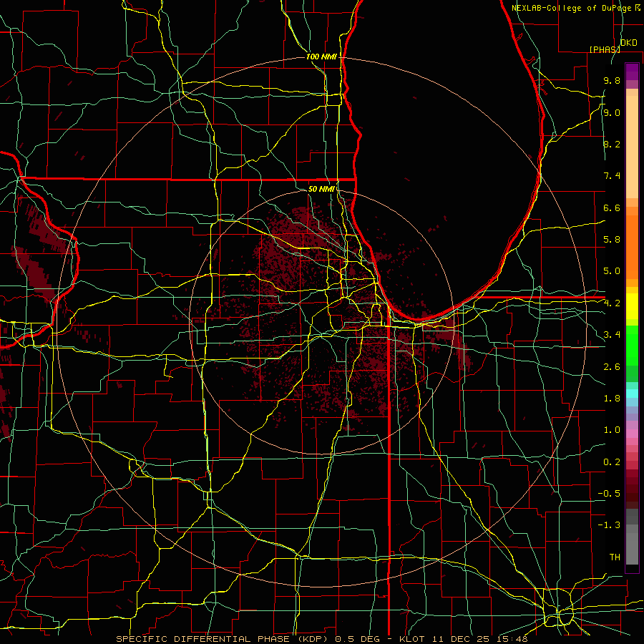Pick the orange segment of the color bar
The image size is (644, 644).
click(632, 246)
